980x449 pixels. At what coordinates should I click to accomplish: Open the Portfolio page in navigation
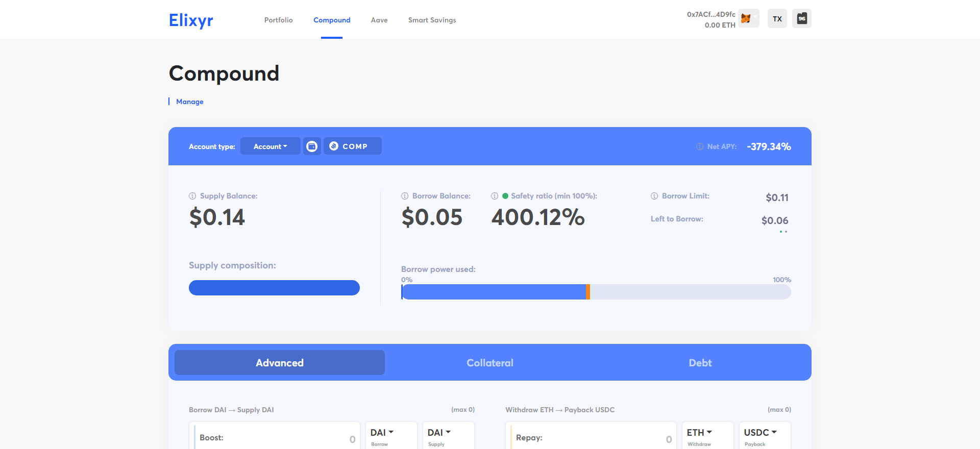[278, 20]
